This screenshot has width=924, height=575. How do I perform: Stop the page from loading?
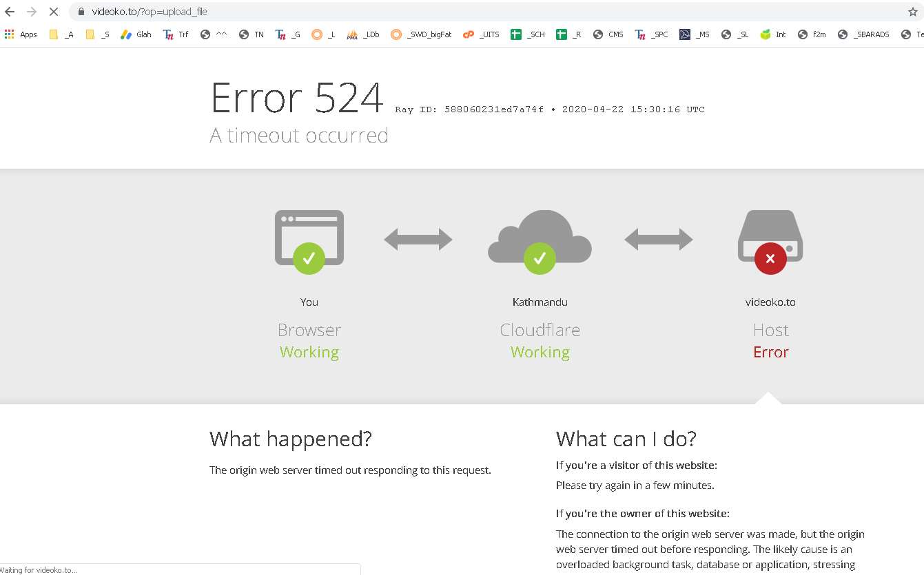(x=54, y=12)
